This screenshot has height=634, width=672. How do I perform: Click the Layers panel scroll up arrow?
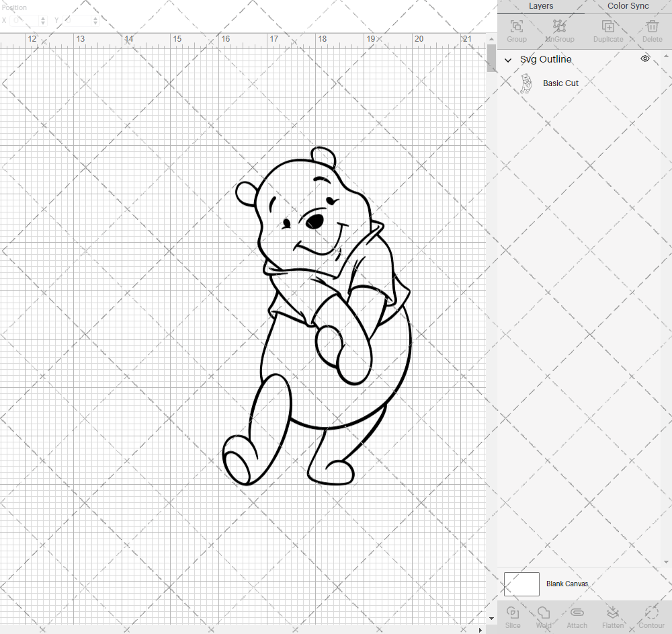click(x=666, y=56)
